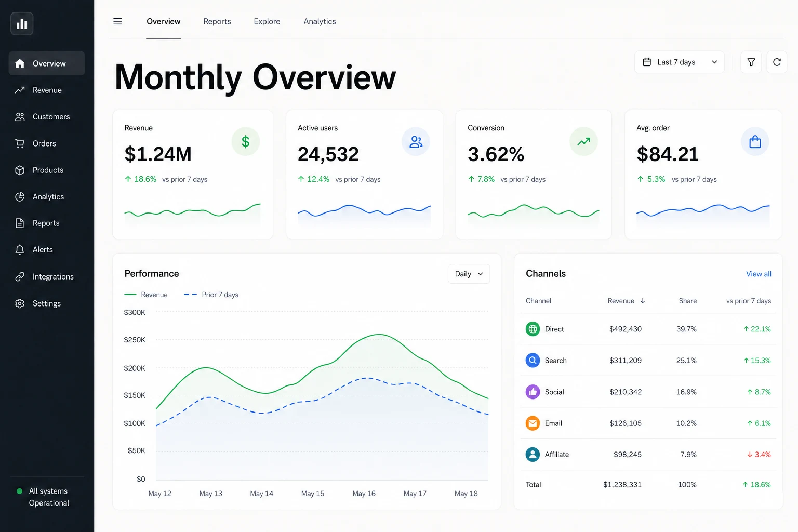Click the vs prior 7 days column header
798x532 pixels.
749,301
